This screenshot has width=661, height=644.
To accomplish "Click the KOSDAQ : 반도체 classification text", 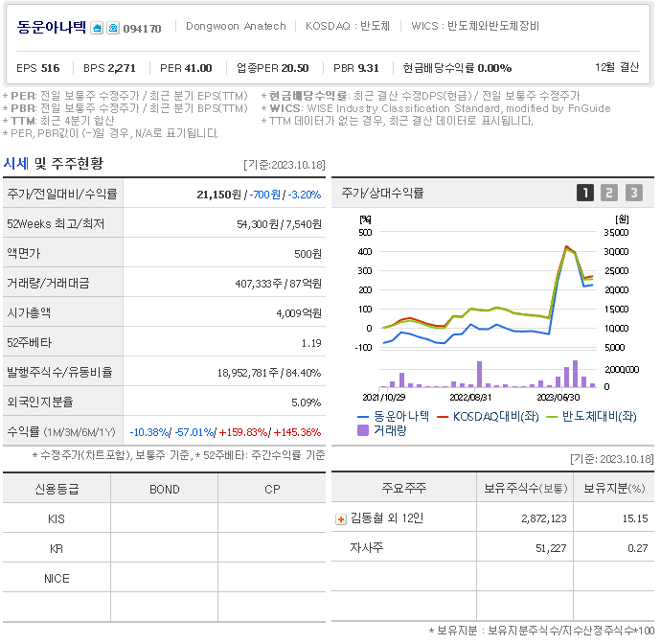I will point(348,26).
